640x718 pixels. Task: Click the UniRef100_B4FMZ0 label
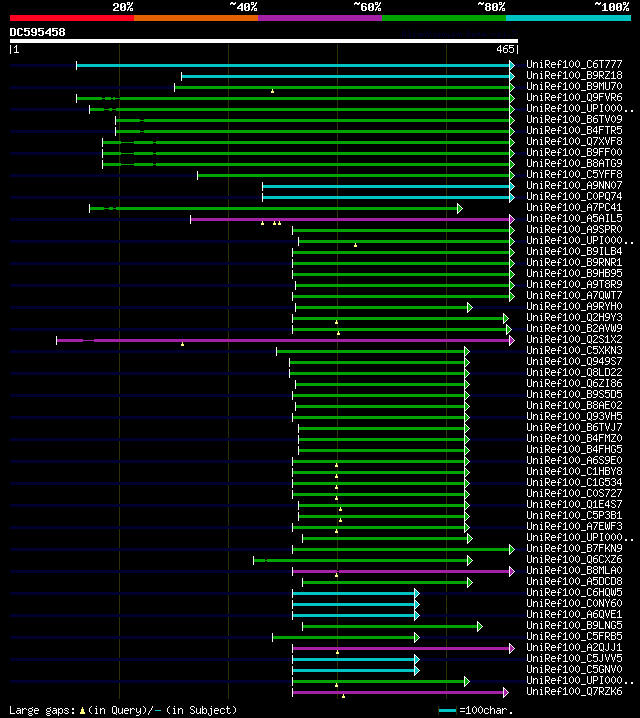574,438
